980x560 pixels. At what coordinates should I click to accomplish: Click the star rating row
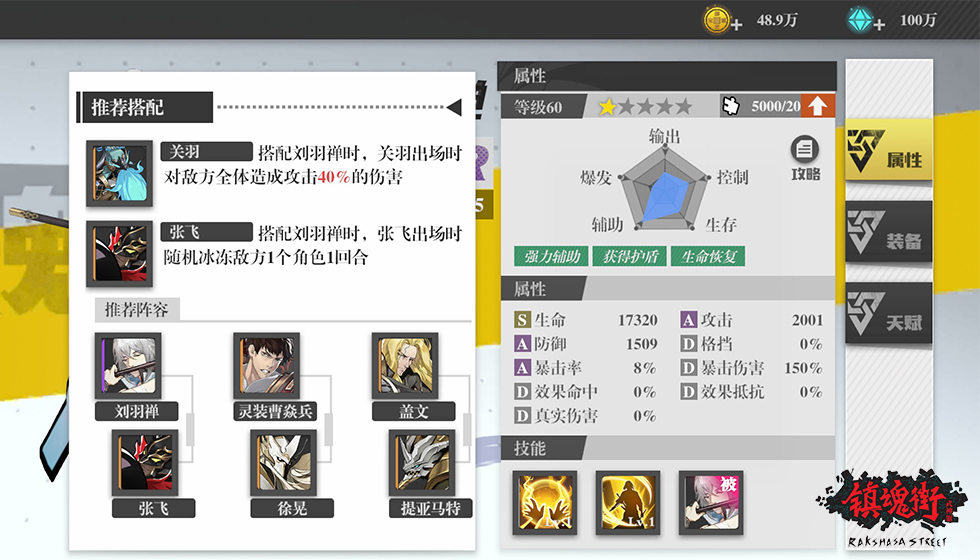(645, 107)
